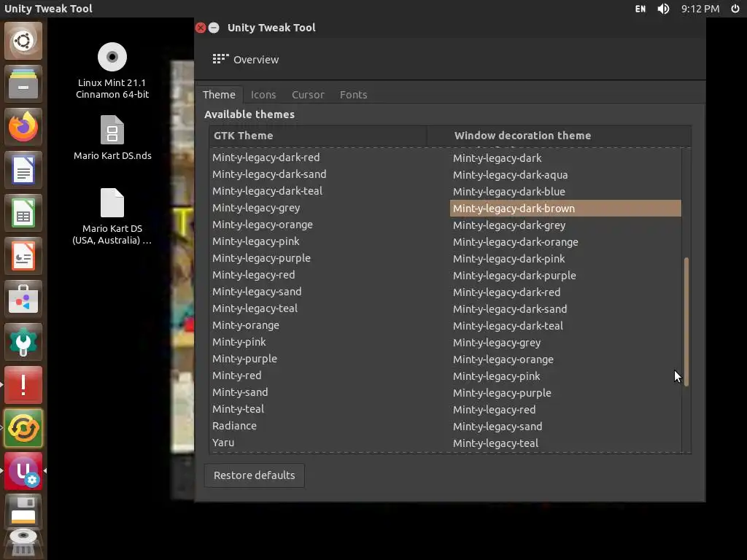
Task: Open the power session menu icon
Action: 735,9
